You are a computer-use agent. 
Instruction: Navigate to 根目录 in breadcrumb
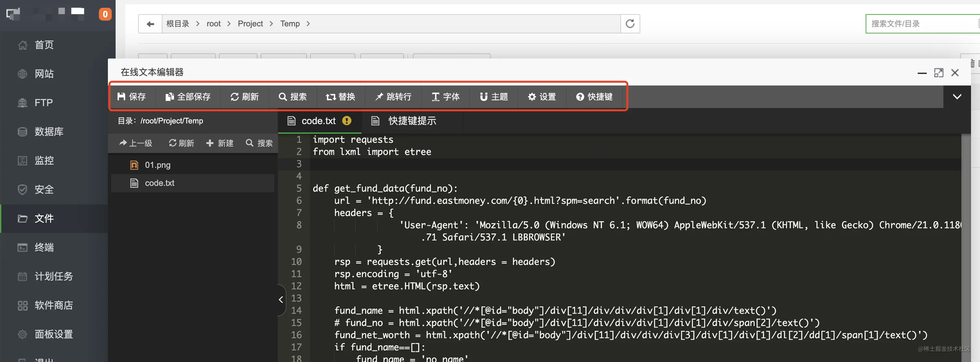pos(178,24)
